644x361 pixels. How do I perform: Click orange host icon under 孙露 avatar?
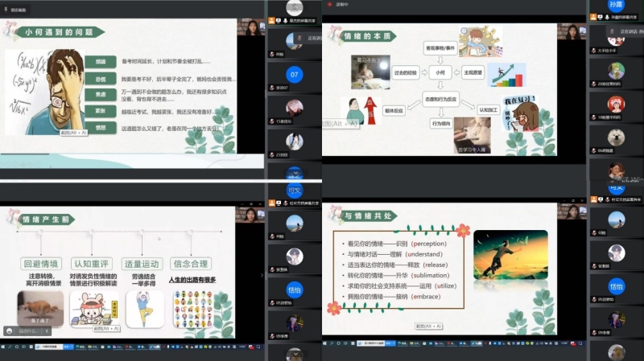coord(593,17)
